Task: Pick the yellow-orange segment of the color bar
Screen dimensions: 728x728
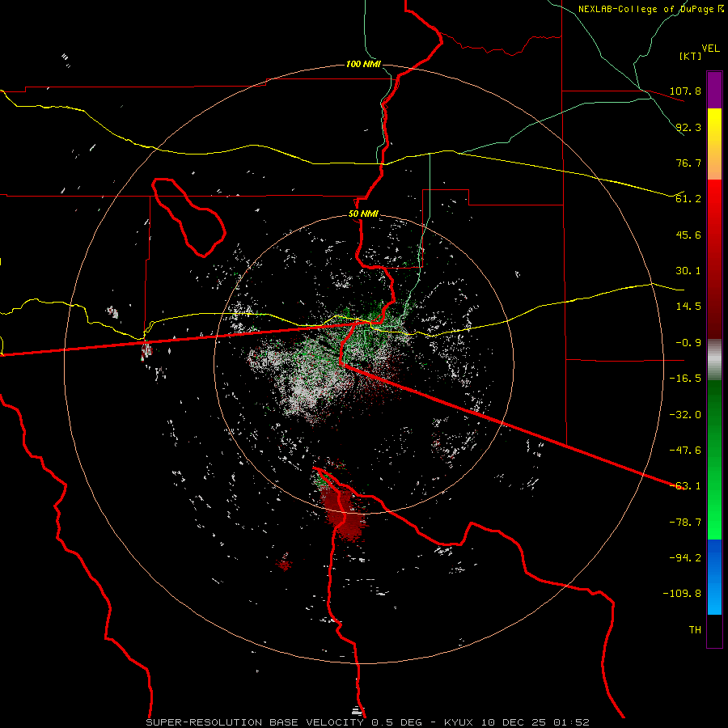Action: [x=714, y=144]
